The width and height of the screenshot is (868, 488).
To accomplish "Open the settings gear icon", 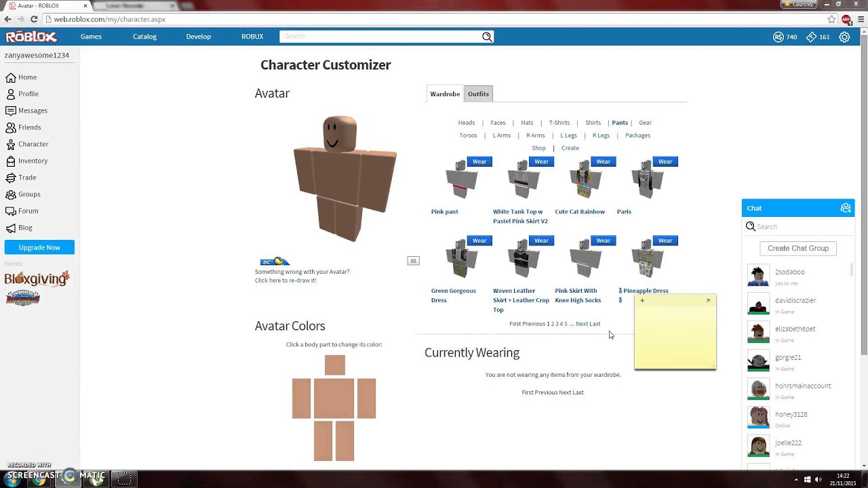I will pyautogui.click(x=844, y=37).
